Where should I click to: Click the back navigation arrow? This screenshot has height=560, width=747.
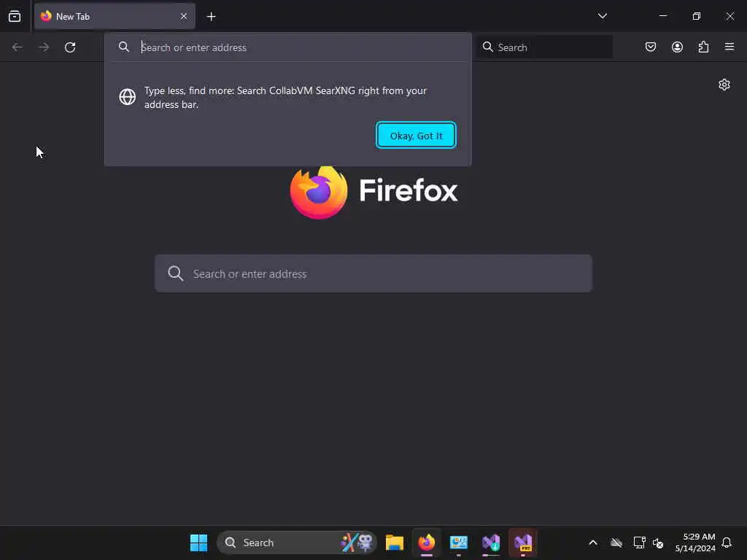(x=18, y=47)
